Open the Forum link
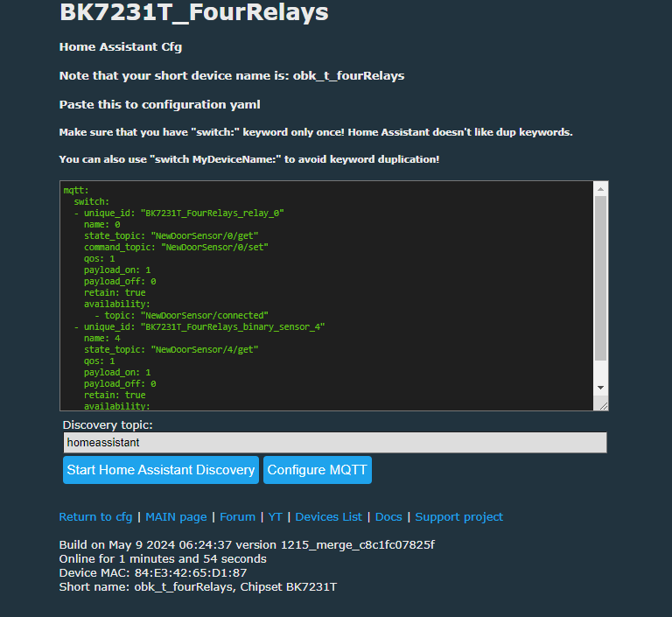 pos(237,516)
